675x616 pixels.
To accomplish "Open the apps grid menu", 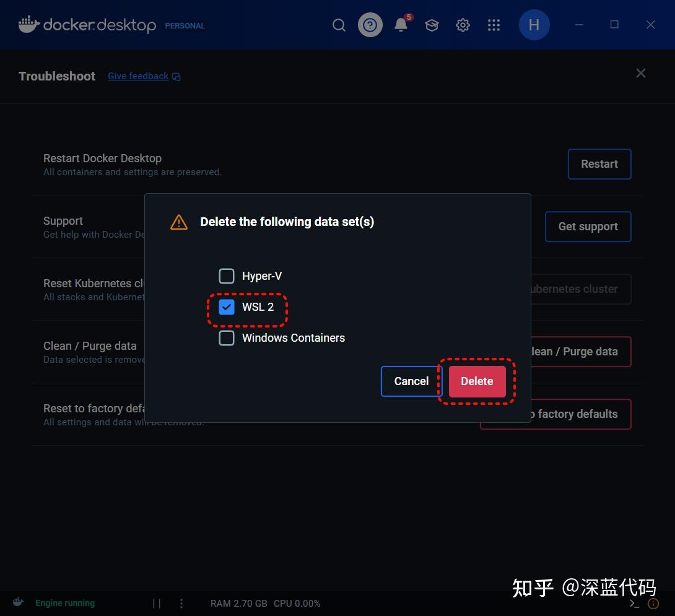I will coord(494,25).
